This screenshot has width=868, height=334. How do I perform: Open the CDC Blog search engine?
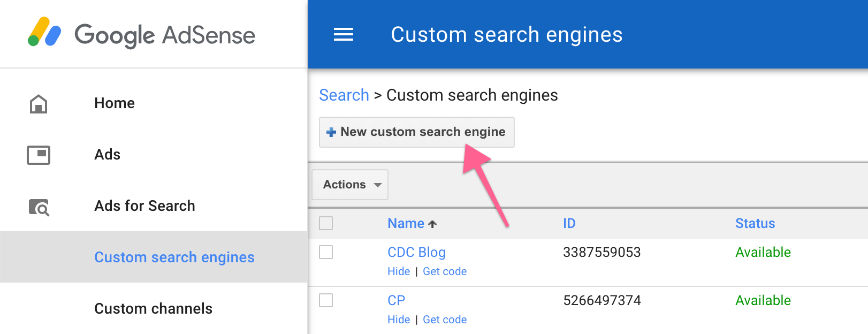click(416, 252)
